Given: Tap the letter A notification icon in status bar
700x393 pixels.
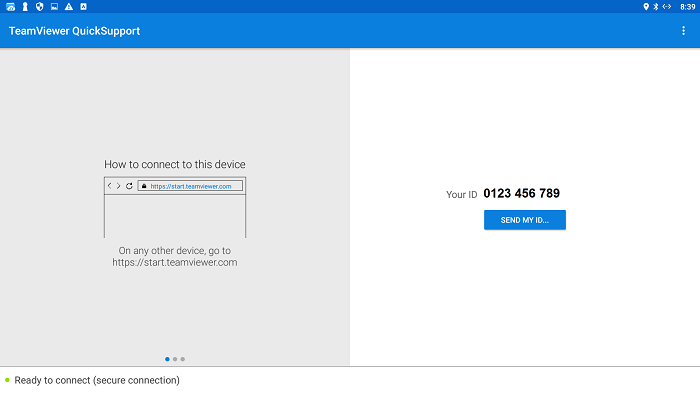Looking at the screenshot, I should pos(83,7).
